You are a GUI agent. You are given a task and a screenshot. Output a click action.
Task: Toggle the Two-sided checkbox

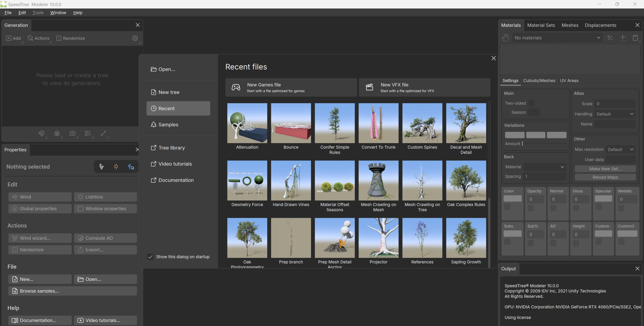coord(531,103)
